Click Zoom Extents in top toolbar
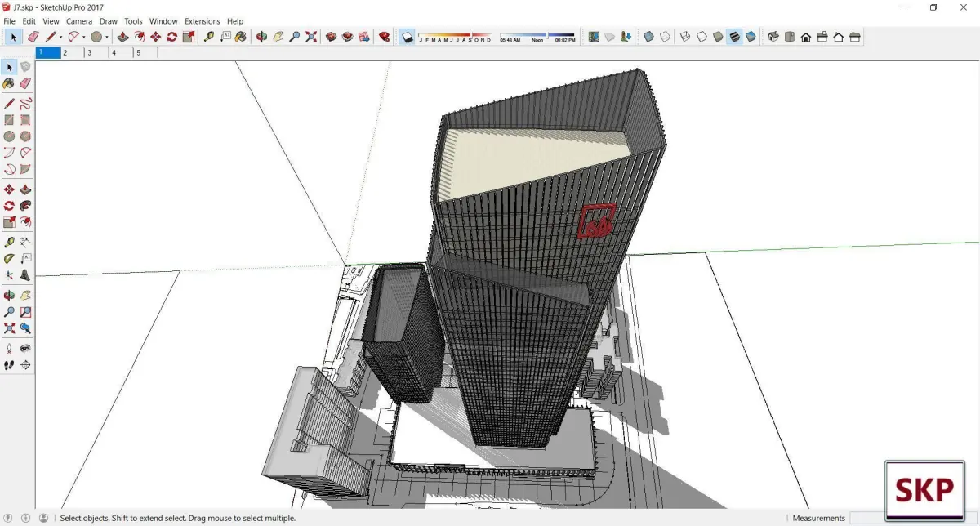Screen dimensions: 980x526 [x=311, y=37]
